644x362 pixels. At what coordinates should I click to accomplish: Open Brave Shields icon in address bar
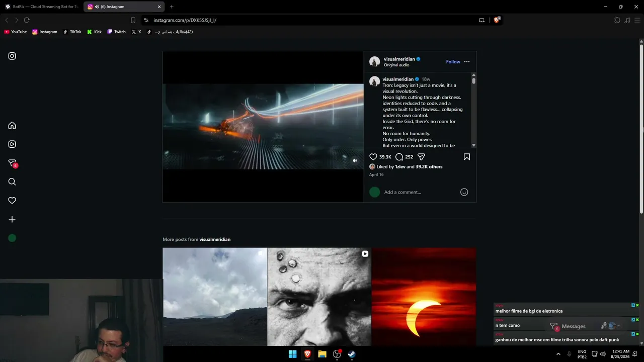click(497, 20)
